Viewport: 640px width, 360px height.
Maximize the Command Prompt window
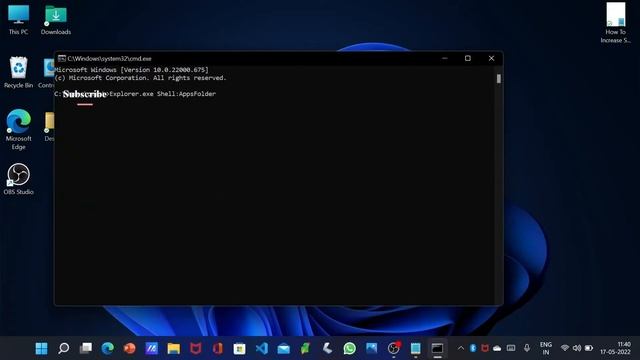tap(468, 58)
